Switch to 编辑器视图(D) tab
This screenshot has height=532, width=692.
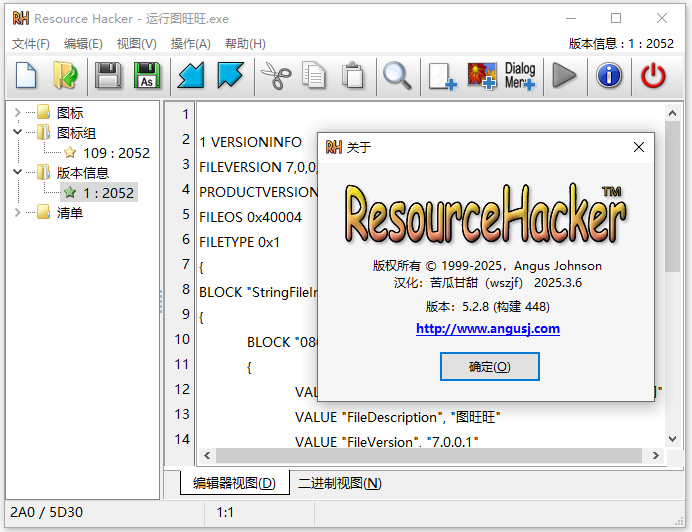click(x=234, y=483)
